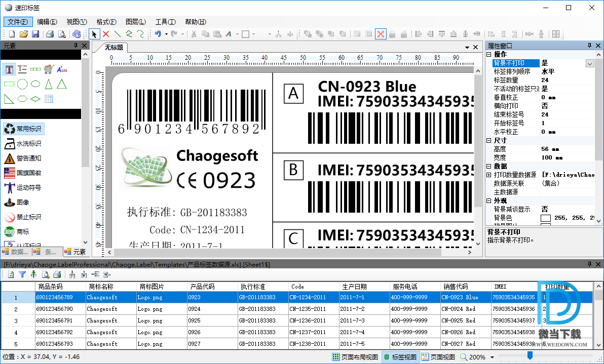This screenshot has height=364, width=604.
Task: Open the 图层(L) menu
Action: point(136,22)
